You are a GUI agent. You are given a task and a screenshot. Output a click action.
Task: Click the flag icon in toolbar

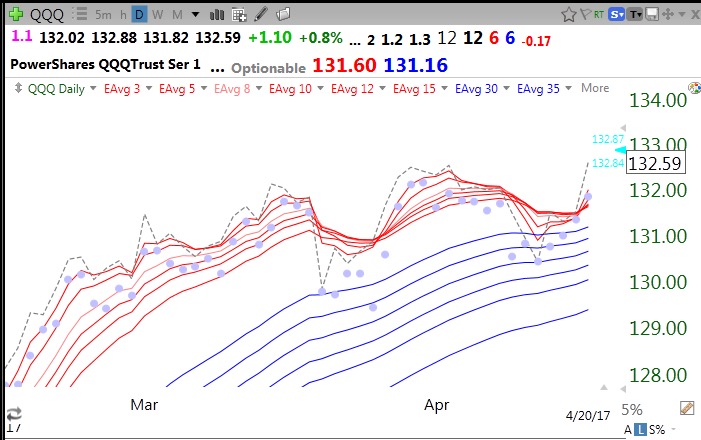[x=585, y=14]
